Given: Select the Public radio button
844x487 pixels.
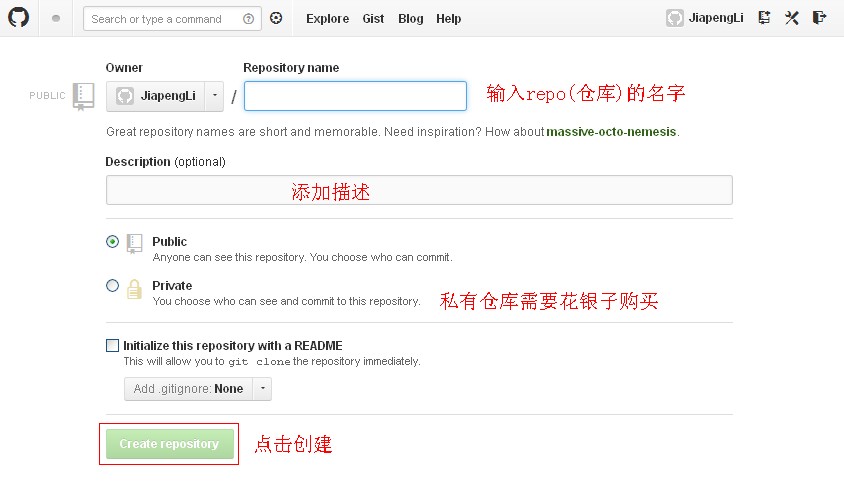Looking at the screenshot, I should (112, 242).
